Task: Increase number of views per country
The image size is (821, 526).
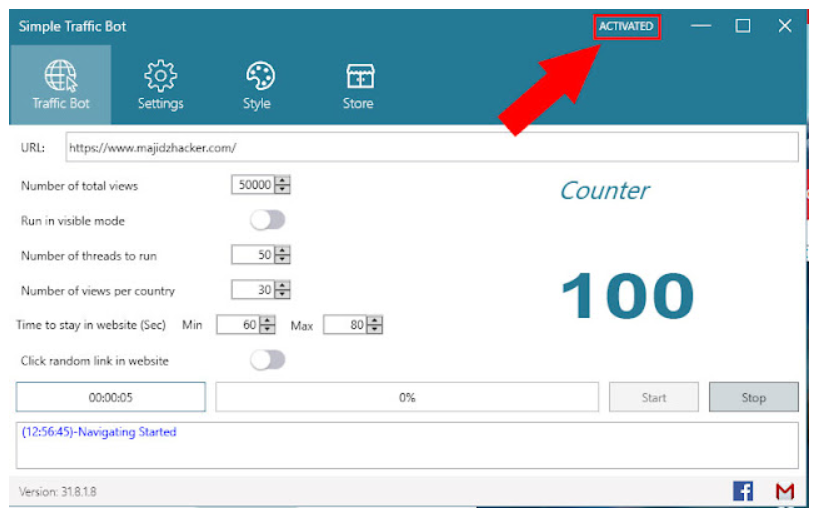Action: click(x=283, y=285)
